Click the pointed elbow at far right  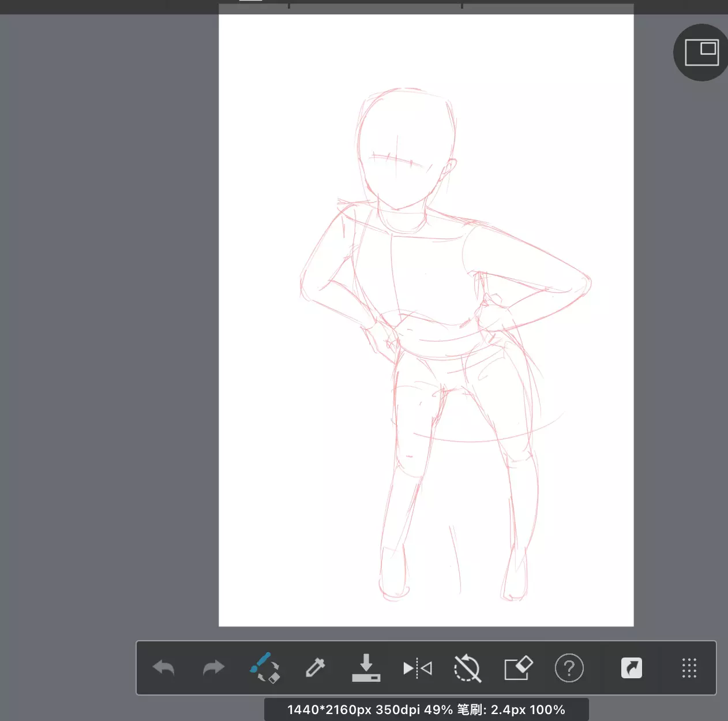point(586,285)
